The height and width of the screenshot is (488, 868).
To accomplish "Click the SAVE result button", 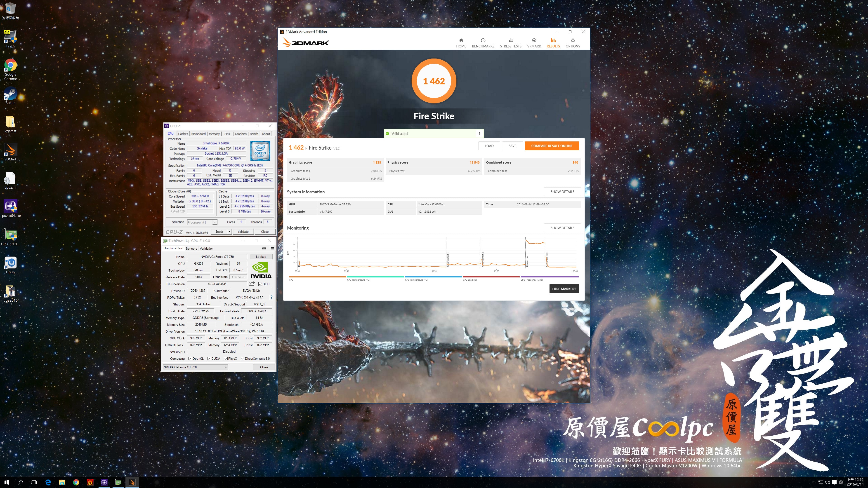I will [512, 146].
